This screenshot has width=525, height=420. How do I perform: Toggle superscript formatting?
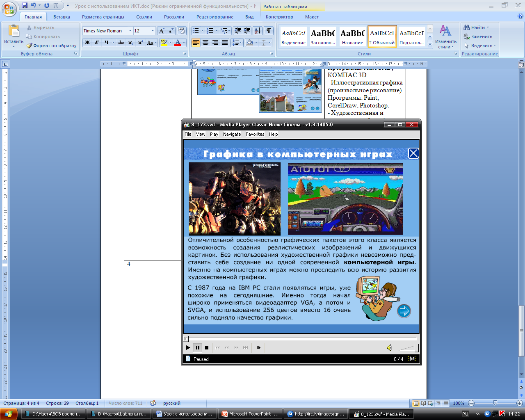[140, 43]
